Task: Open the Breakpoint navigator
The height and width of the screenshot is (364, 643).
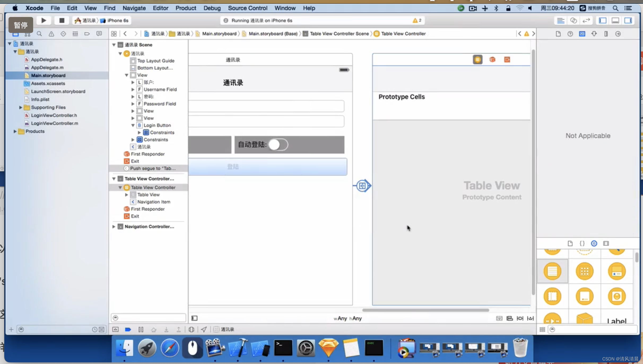Action: 87,34
